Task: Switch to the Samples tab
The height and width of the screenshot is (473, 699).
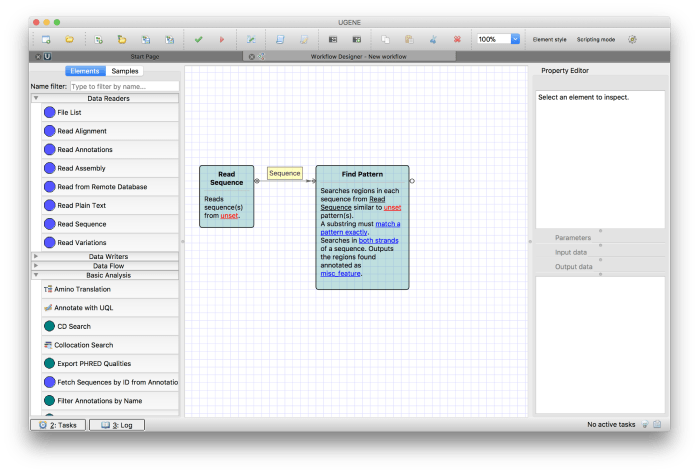Action: 126,71
